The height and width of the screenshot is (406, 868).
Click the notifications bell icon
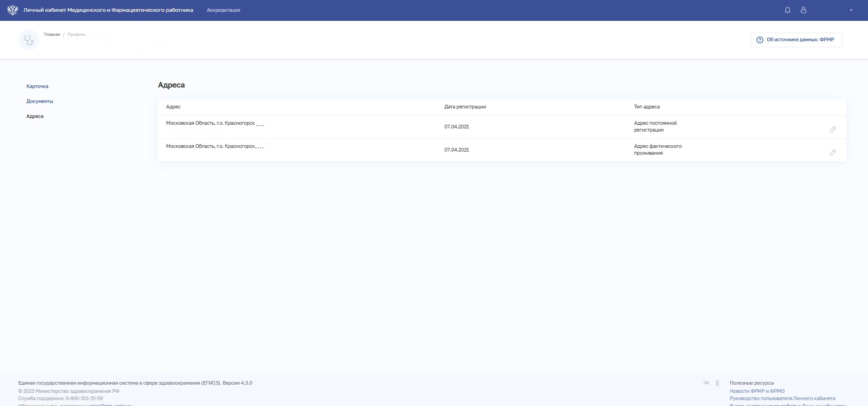coord(788,10)
